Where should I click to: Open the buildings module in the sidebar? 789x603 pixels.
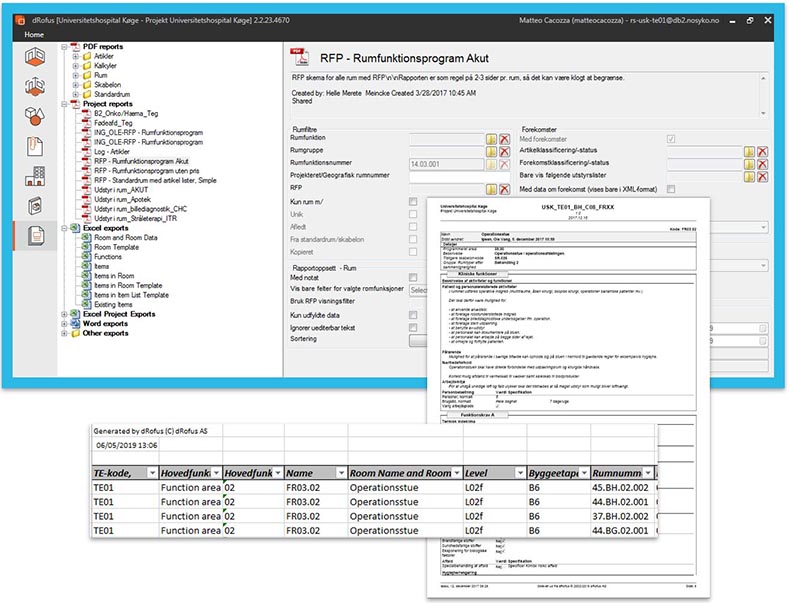click(35, 176)
